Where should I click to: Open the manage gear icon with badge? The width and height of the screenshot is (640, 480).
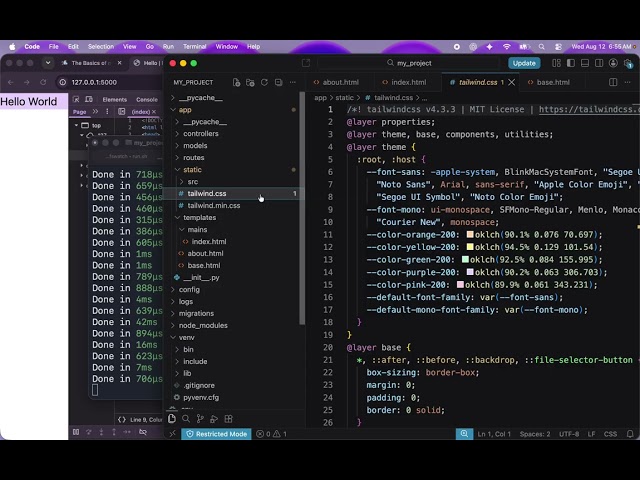click(x=628, y=63)
